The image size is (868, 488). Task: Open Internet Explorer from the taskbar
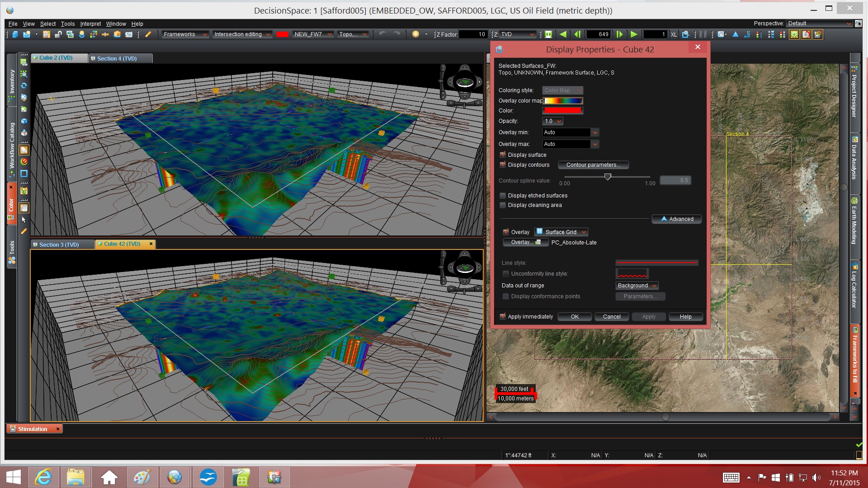43,477
